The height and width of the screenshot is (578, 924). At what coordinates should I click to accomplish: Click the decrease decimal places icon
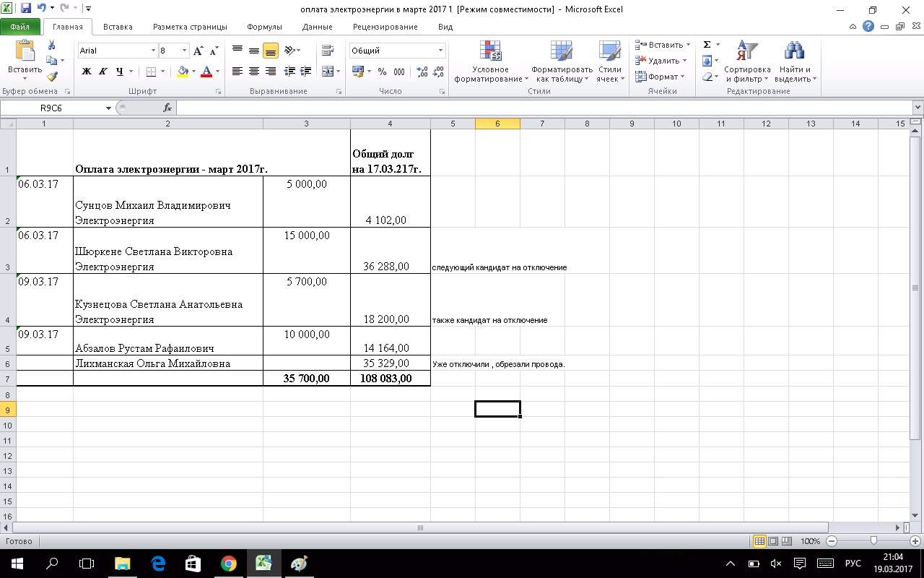click(438, 72)
